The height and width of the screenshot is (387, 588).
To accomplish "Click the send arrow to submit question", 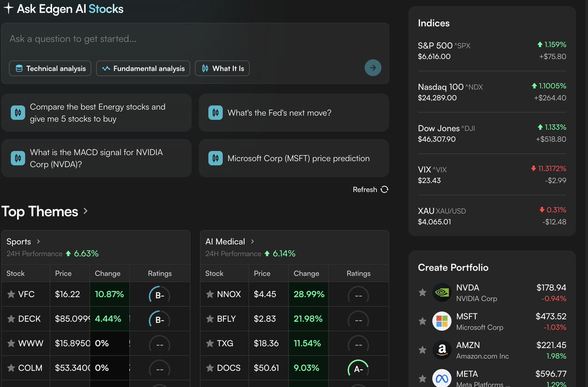I will [373, 68].
